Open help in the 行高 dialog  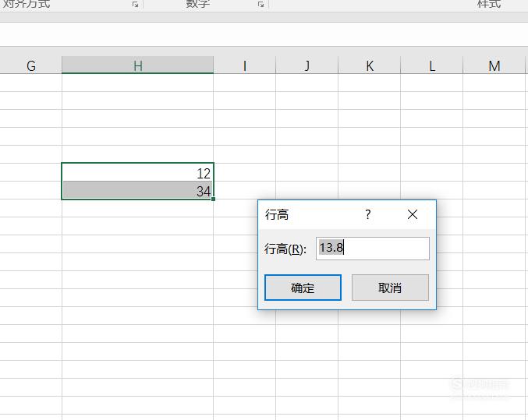coord(367,214)
